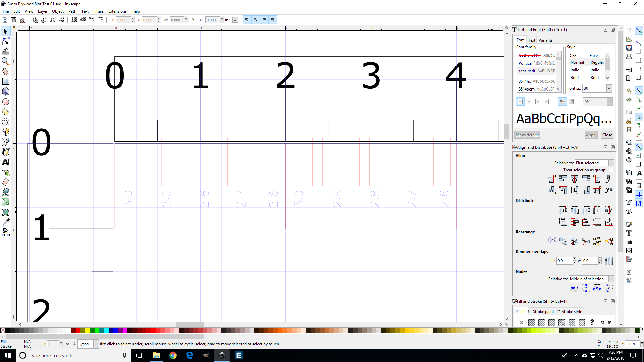Select the Ellipse circle tool
The width and height of the screenshot is (644, 362).
click(5, 102)
